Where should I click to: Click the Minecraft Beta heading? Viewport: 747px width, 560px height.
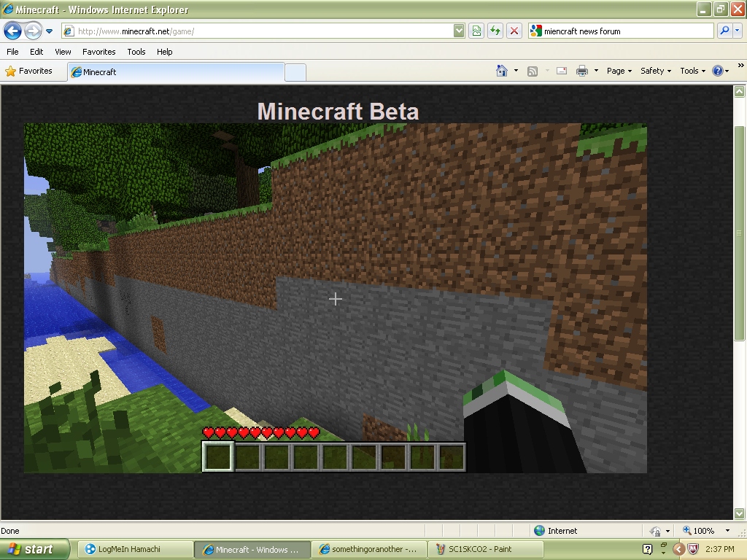point(338,112)
